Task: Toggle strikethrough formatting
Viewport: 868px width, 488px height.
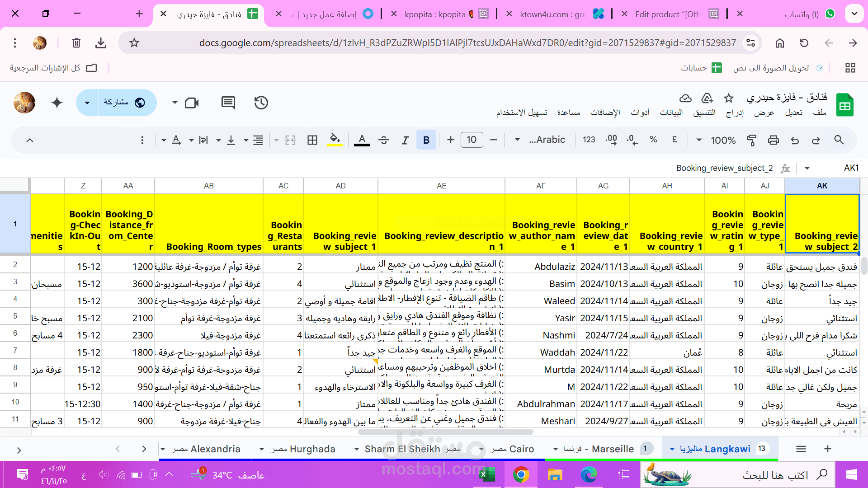Action: coord(384,140)
